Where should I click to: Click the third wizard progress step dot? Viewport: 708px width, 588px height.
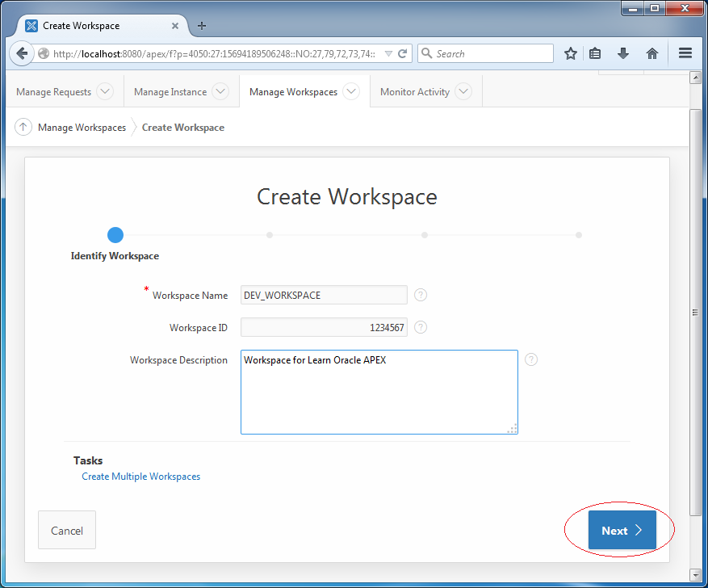tap(425, 235)
